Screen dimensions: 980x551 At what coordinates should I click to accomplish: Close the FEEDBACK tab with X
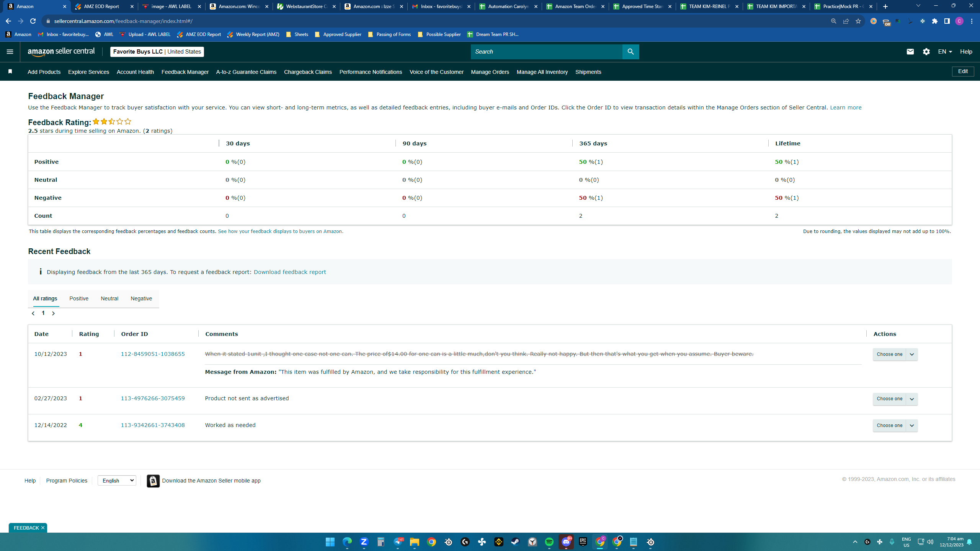coord(43,528)
